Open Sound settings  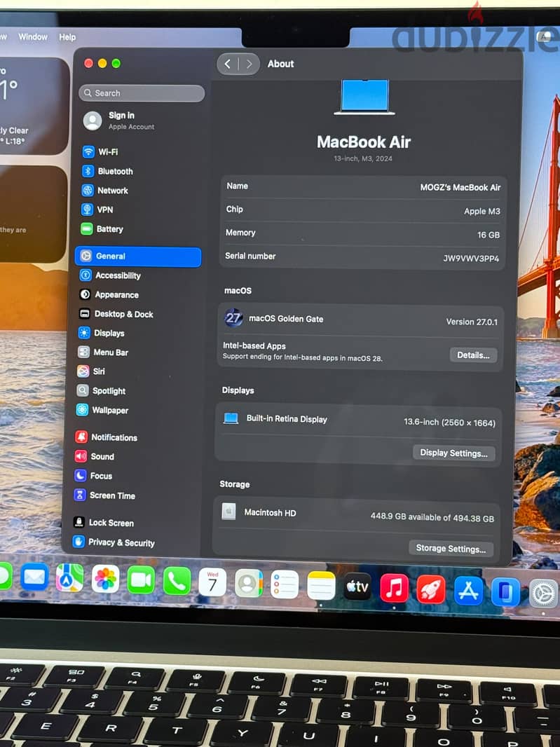click(x=95, y=456)
